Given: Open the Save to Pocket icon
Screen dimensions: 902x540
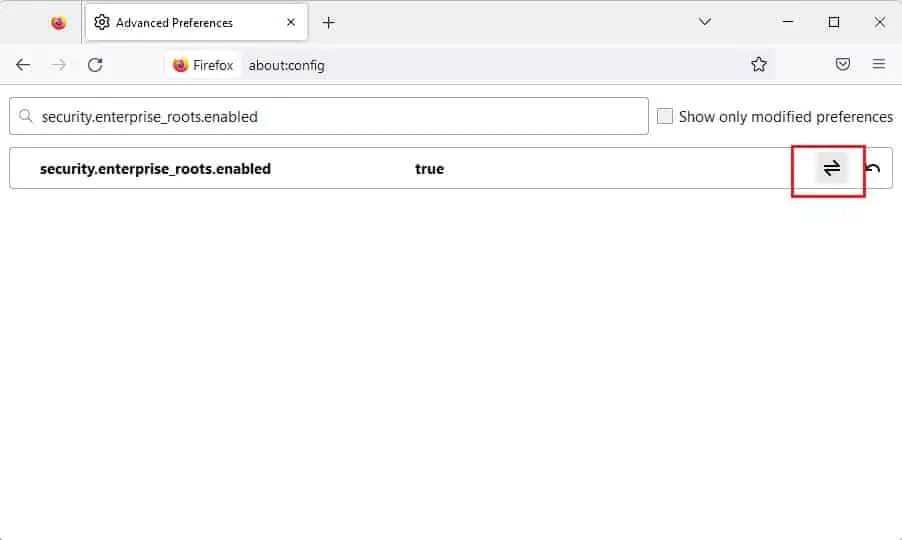Looking at the screenshot, I should (x=842, y=64).
